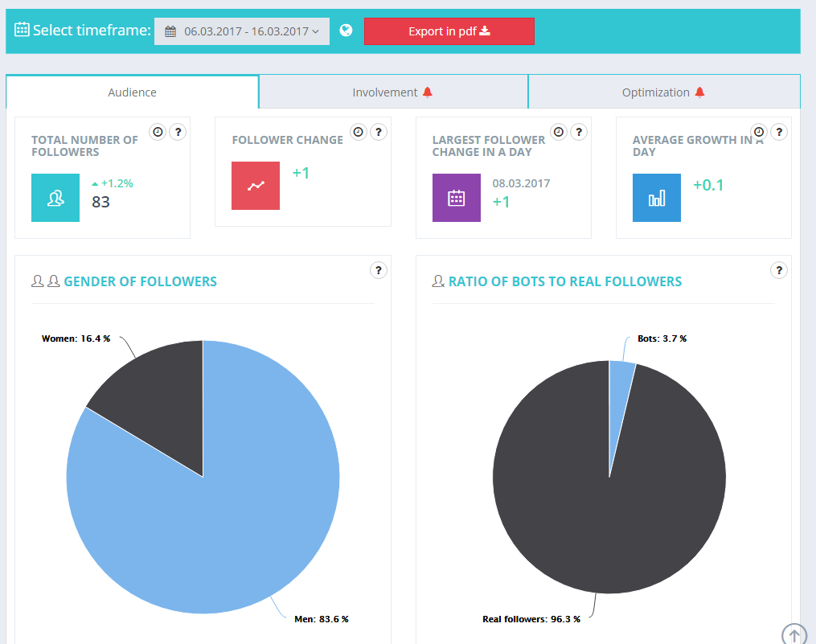Image resolution: width=816 pixels, height=644 pixels.
Task: Click the scroll-to-top arrow at bottom right
Action: 794,634
